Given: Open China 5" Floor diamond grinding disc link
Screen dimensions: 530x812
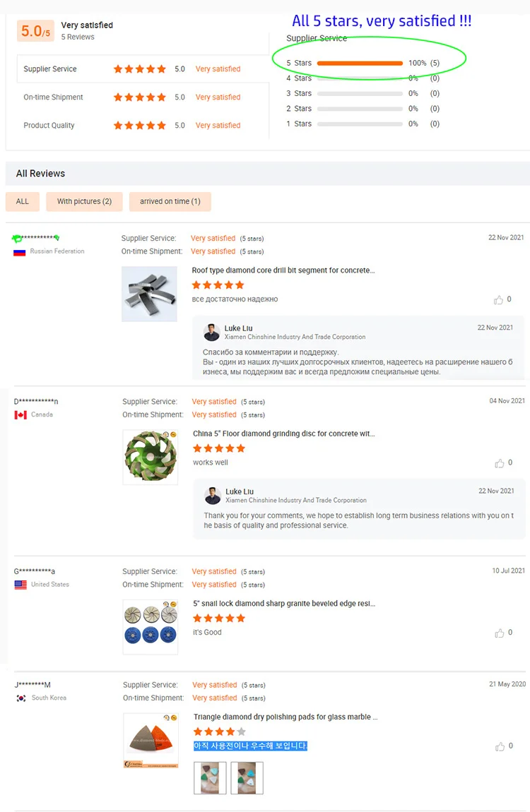Looking at the screenshot, I should (x=284, y=434).
